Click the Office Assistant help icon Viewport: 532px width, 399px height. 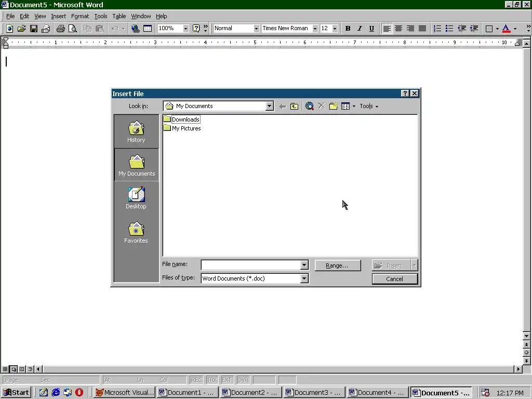[x=196, y=29]
